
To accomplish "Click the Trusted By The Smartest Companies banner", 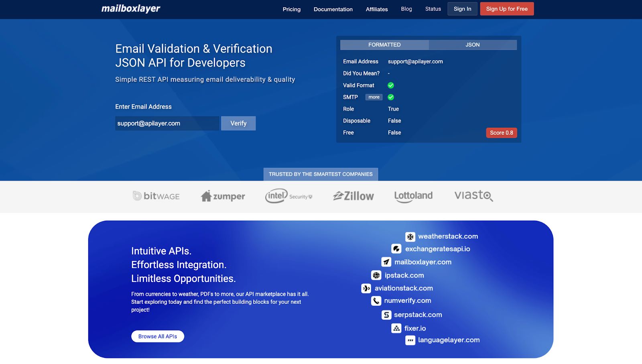I will click(x=321, y=174).
